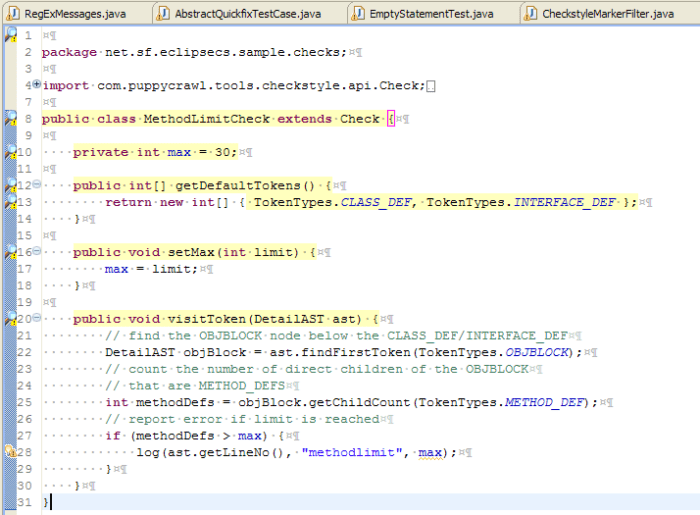Click the Checkstyle marker beside line 16
Screen dimensions: 700x515
pos(11,252)
